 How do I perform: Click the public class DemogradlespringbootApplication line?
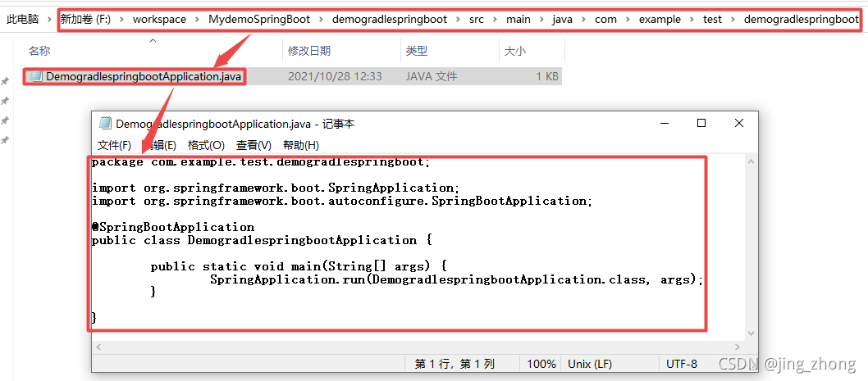tap(261, 241)
